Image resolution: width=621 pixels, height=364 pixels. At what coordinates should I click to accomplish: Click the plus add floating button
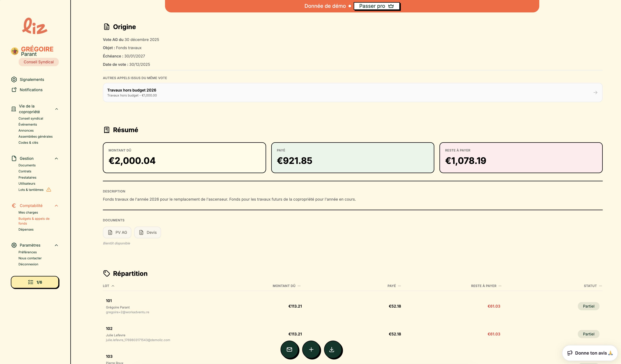311,349
